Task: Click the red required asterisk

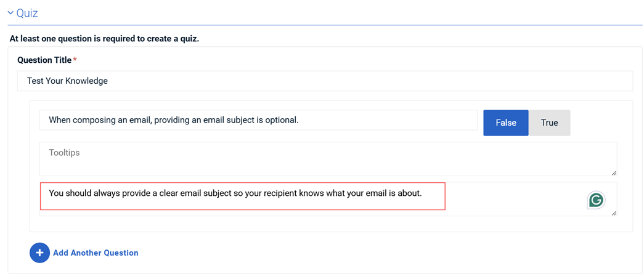Action: point(75,60)
